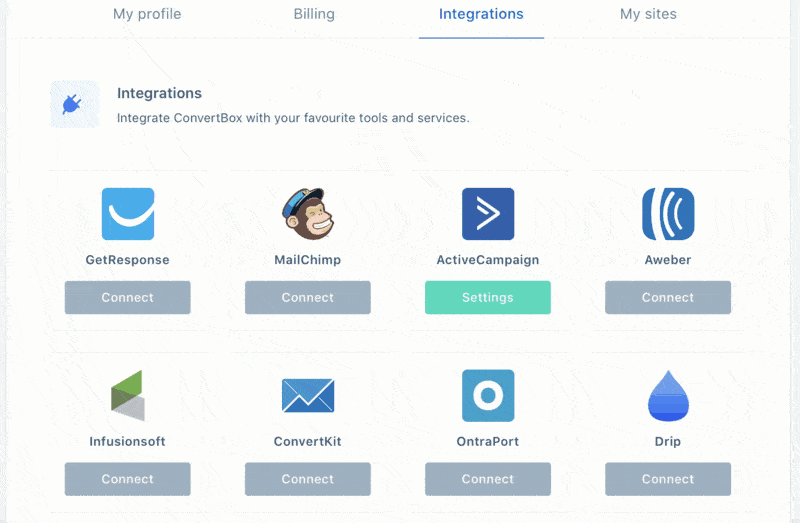Select the ActiveCampaign arrow logo
Image resolution: width=800 pixels, height=523 pixels.
click(488, 214)
